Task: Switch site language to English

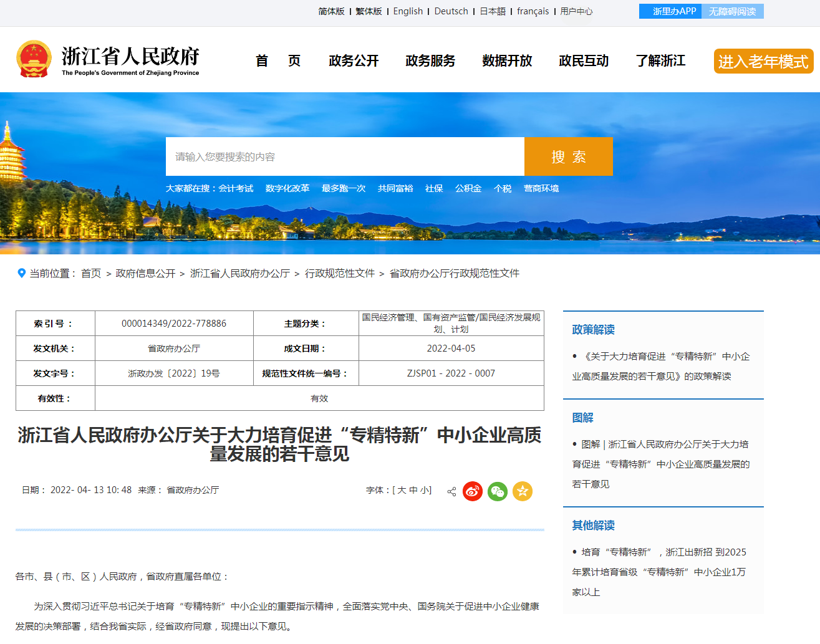Action: click(x=408, y=11)
